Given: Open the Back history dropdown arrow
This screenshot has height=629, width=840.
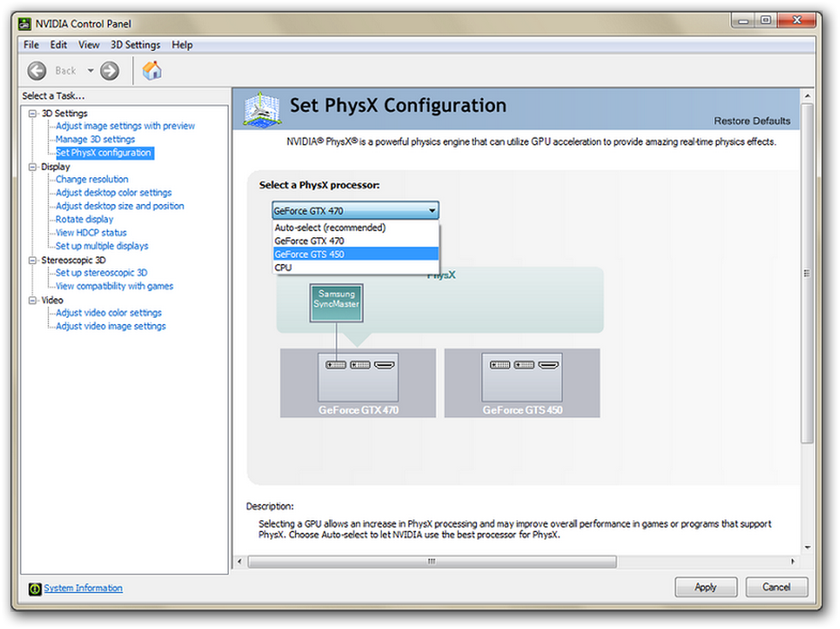Looking at the screenshot, I should click(91, 71).
